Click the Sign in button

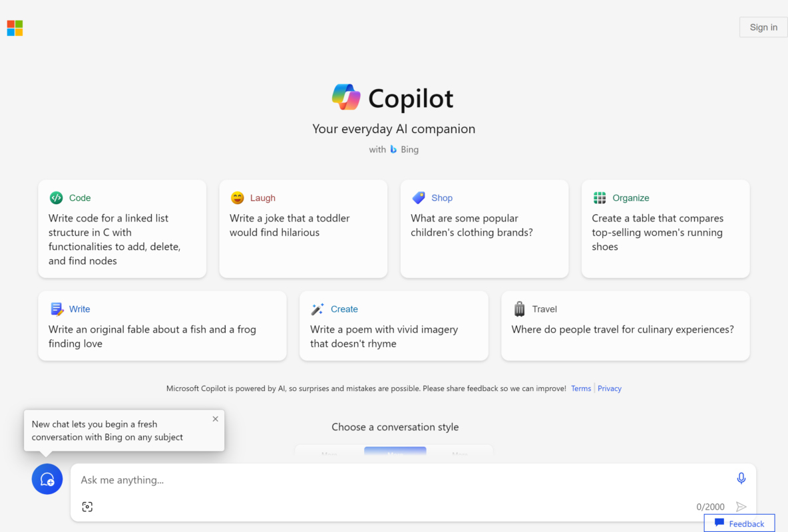tap(763, 27)
